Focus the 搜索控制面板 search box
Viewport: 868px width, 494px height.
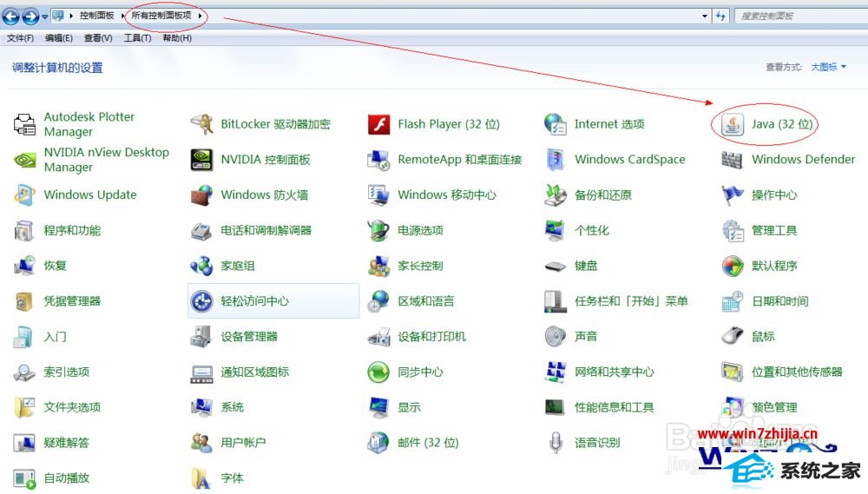[800, 16]
